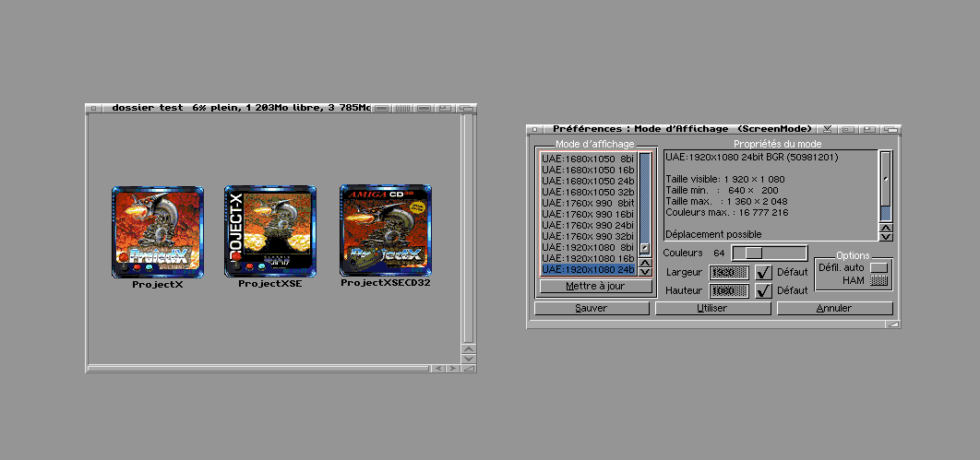Viewport: 980px width, 460px height.
Task: Select UAE:1680x1050 32b display mode
Action: coord(588,192)
